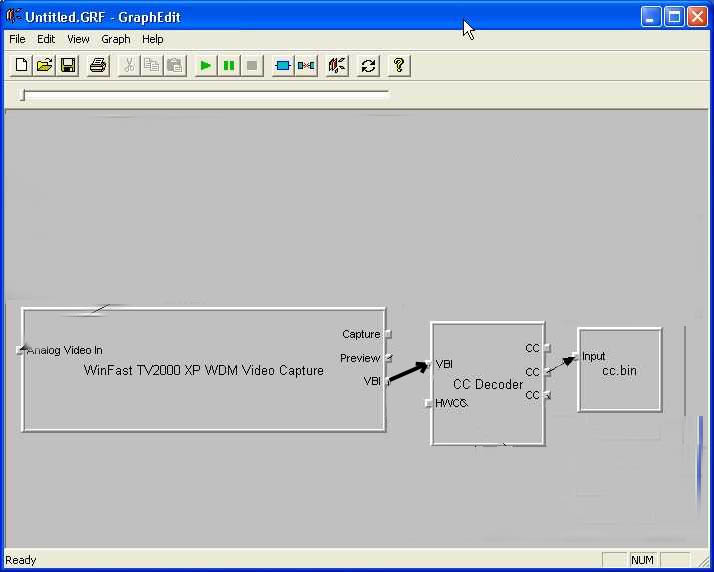The height and width of the screenshot is (572, 714).
Task: Close the GraphEdit window
Action: coord(698,17)
